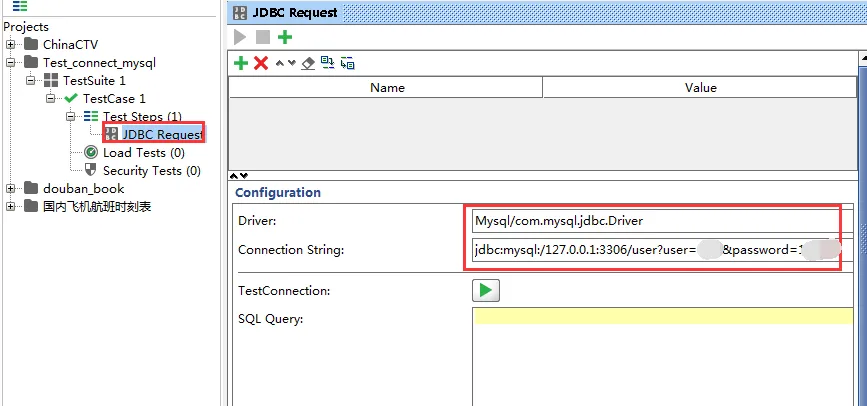Expand the ChinaCTV project node
The width and height of the screenshot is (867, 406).
pos(11,44)
